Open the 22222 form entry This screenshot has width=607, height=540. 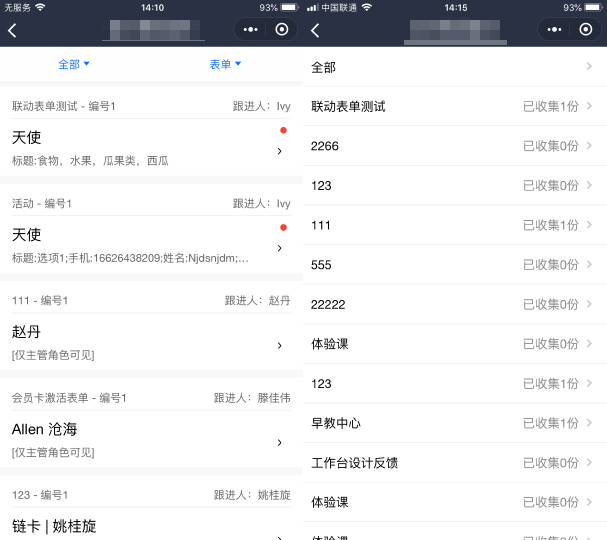point(455,304)
